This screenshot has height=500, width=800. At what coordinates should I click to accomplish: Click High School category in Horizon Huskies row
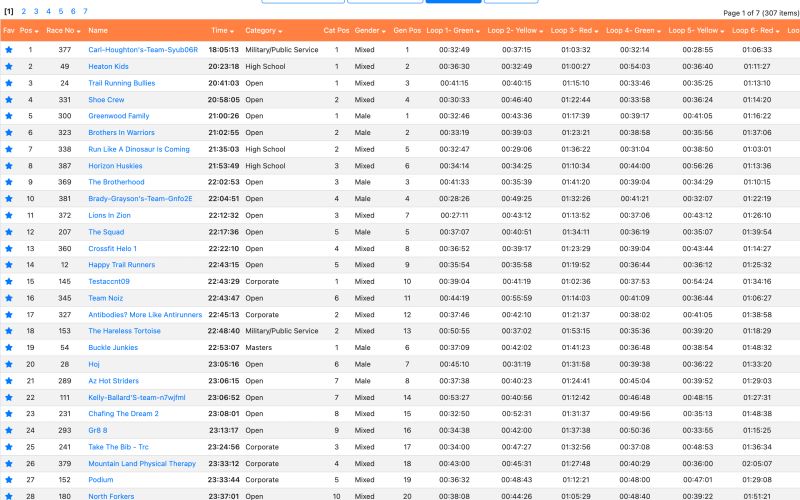pyautogui.click(x=265, y=166)
